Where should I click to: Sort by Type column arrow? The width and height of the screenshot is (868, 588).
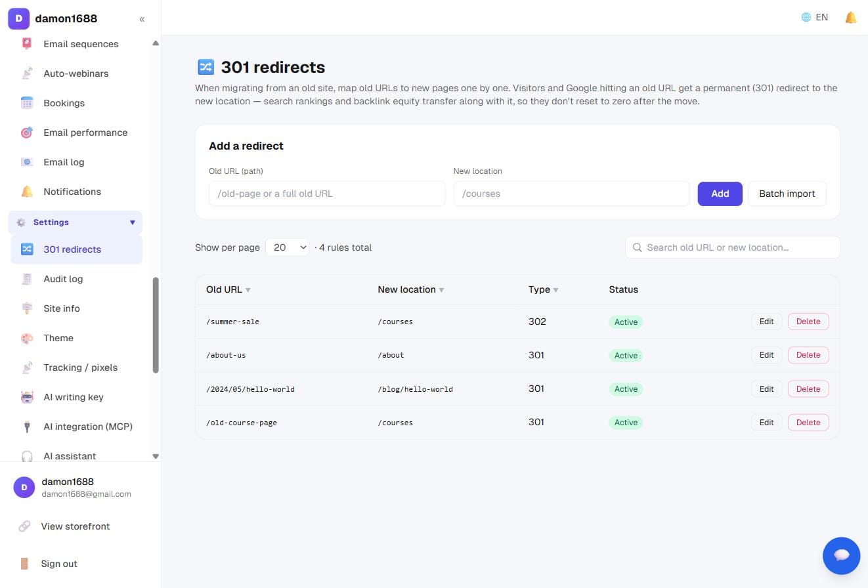(555, 290)
